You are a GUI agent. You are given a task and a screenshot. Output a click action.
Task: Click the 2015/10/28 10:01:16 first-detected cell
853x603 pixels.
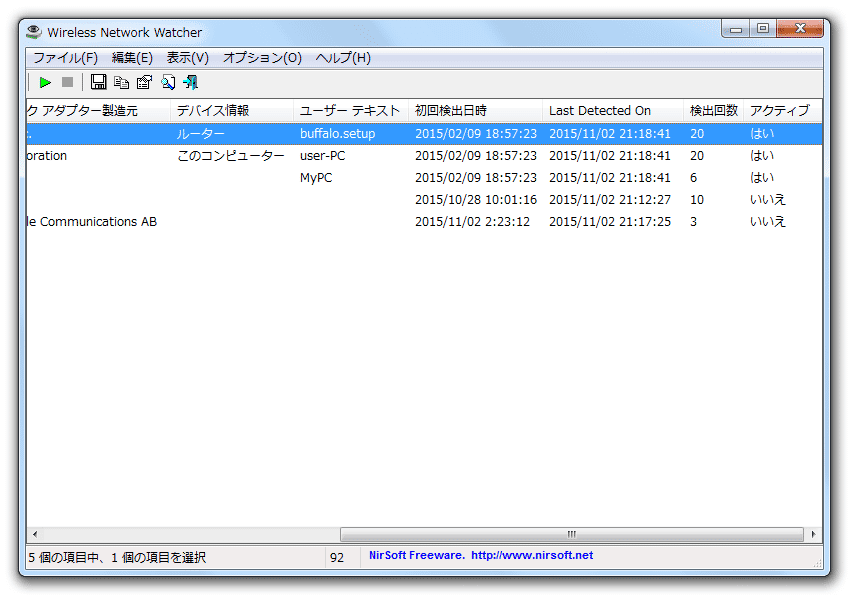point(476,200)
